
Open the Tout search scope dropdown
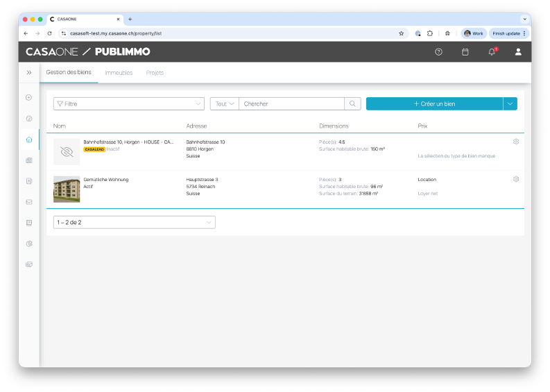pos(225,104)
